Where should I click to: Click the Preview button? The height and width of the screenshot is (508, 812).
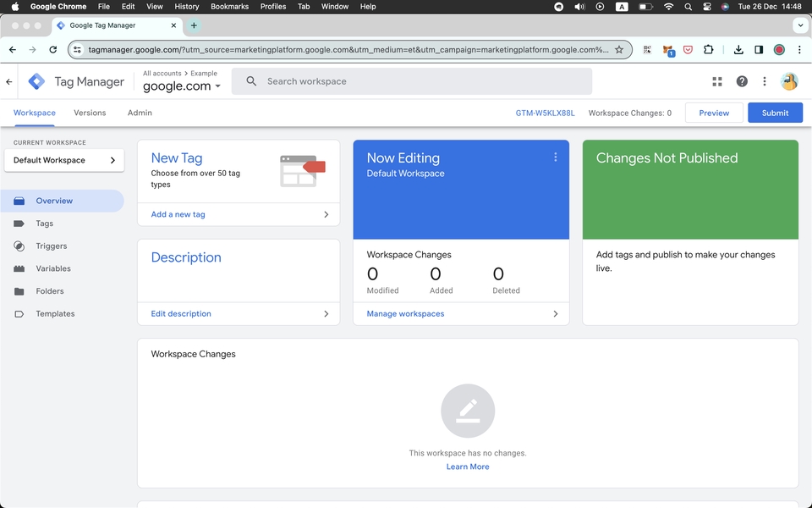coord(714,113)
